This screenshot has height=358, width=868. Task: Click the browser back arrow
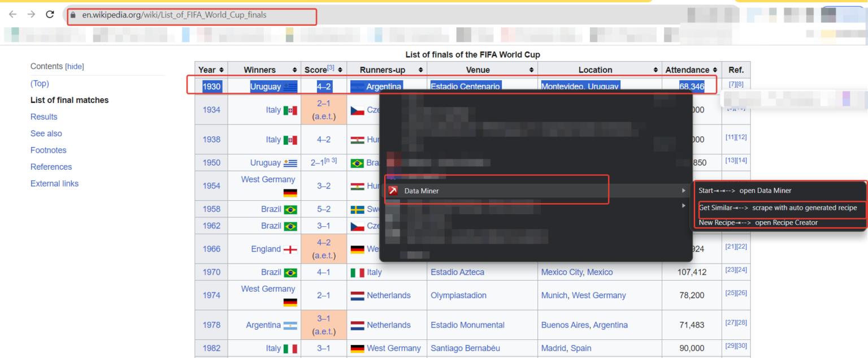coord(12,15)
